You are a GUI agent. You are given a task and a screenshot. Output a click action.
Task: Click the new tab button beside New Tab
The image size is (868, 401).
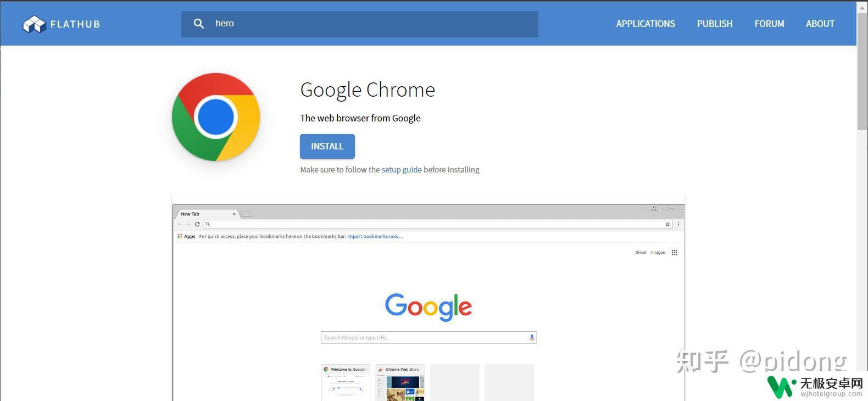247,214
